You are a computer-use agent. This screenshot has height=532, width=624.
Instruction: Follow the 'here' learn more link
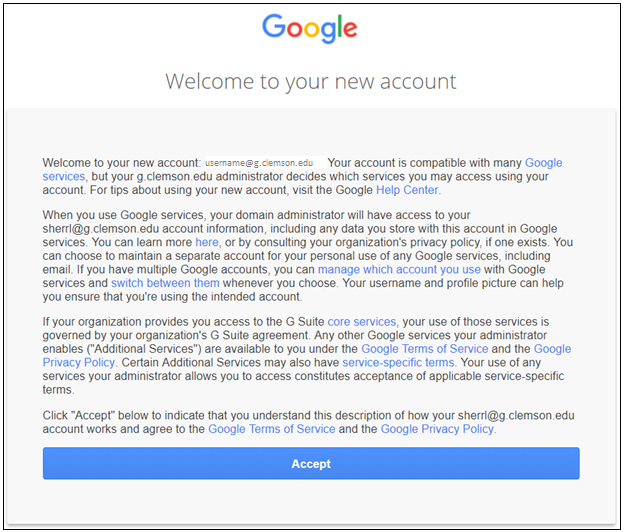[207, 242]
